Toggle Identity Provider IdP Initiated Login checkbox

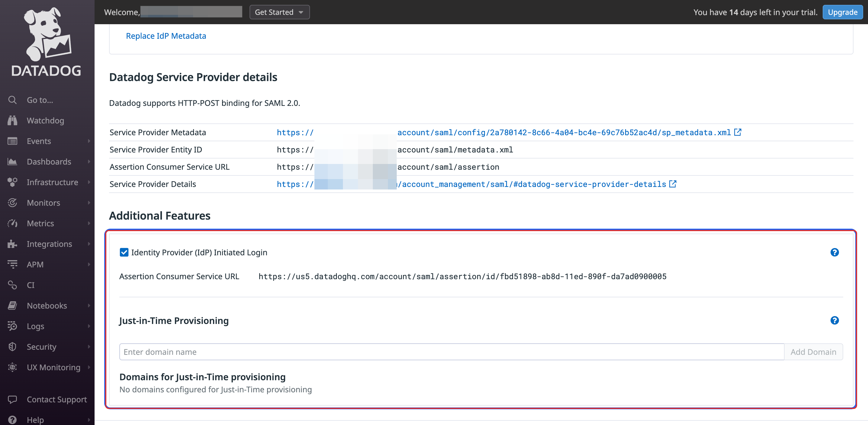coord(124,252)
